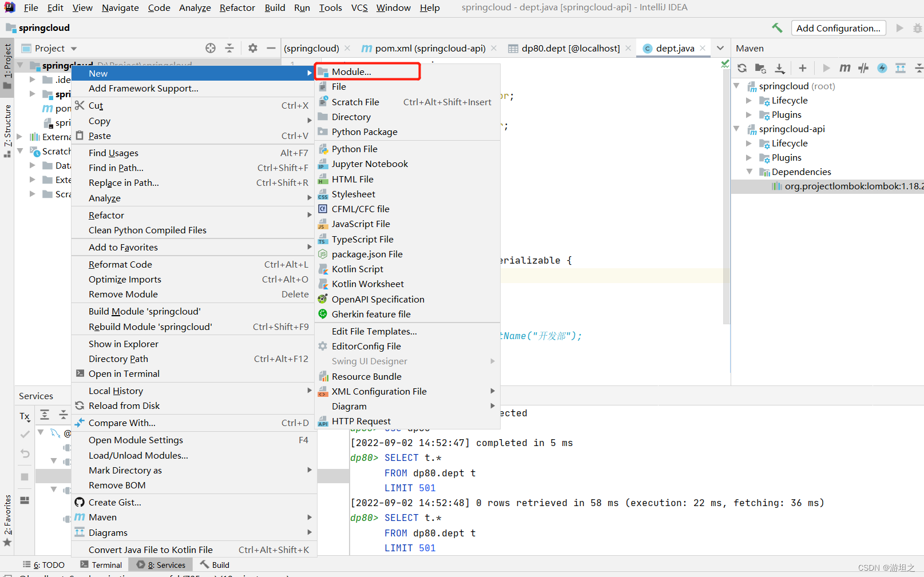Click the IntelliJ IDEA application logo
This screenshot has width=924, height=577.
click(x=10, y=7)
